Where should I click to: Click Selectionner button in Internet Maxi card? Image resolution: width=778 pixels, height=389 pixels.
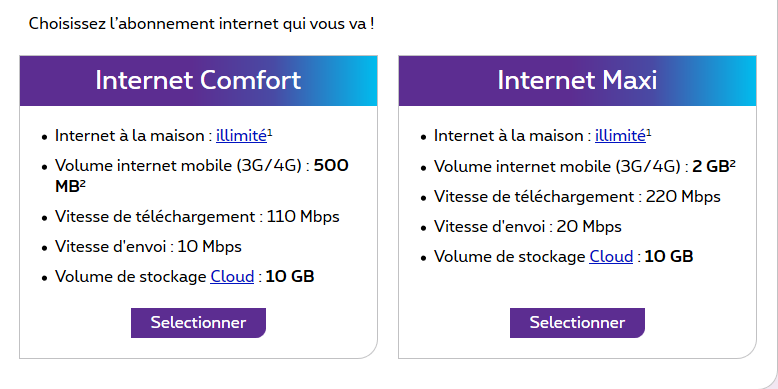[x=578, y=323]
